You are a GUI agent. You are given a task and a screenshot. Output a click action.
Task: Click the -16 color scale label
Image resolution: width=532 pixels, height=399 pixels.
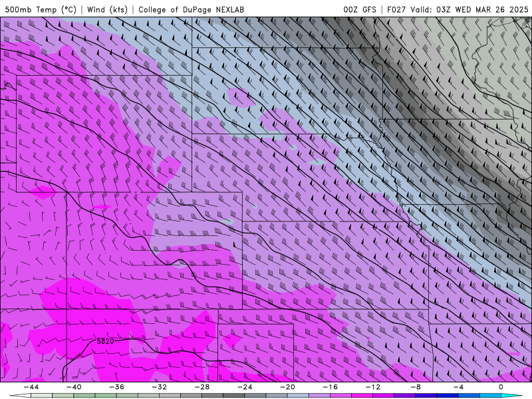tap(330, 387)
